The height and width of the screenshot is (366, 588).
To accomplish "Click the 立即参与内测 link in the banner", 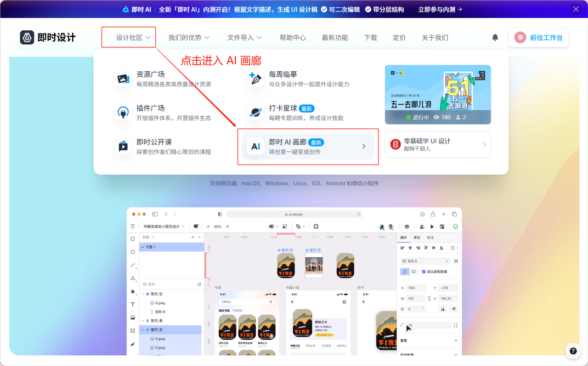I will point(440,9).
